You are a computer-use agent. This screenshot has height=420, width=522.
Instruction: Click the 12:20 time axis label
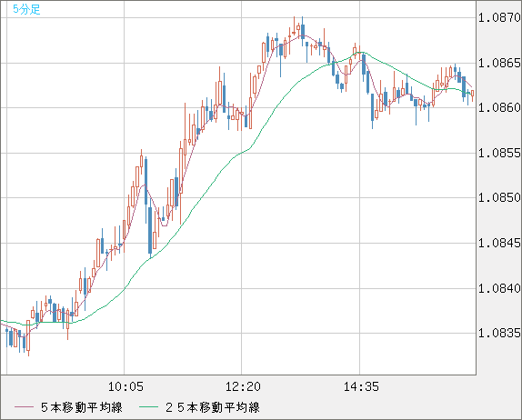(243, 386)
